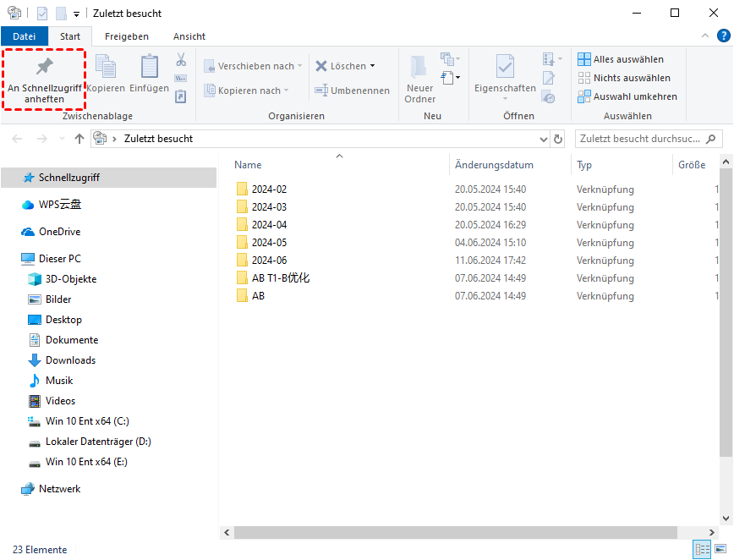Open the help question mark icon

(x=723, y=36)
